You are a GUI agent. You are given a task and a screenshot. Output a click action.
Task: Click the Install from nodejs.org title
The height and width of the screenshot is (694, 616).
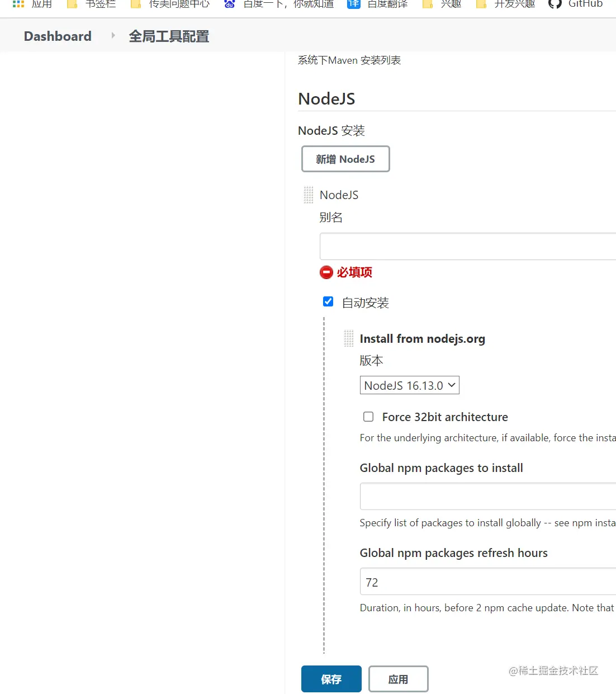(x=423, y=339)
